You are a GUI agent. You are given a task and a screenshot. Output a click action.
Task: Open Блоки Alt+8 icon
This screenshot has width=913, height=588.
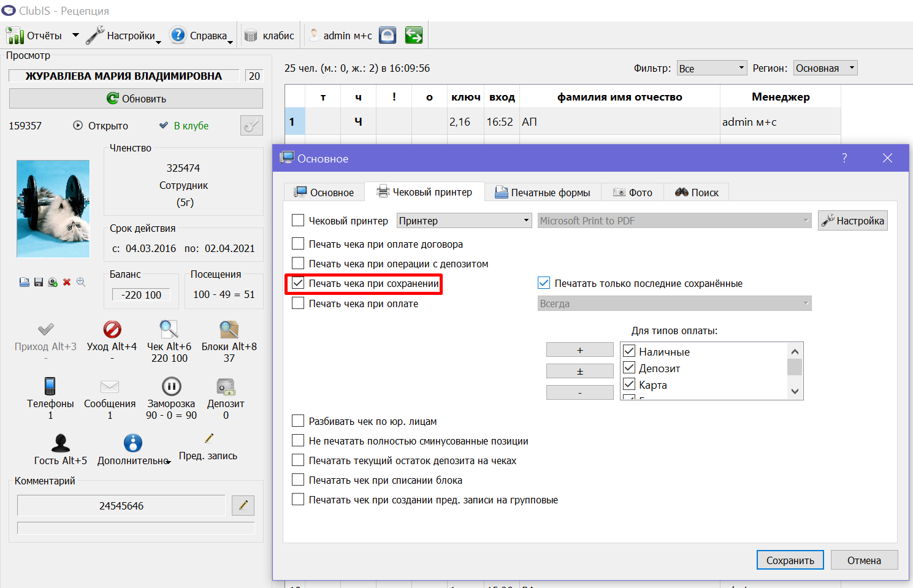pyautogui.click(x=229, y=329)
